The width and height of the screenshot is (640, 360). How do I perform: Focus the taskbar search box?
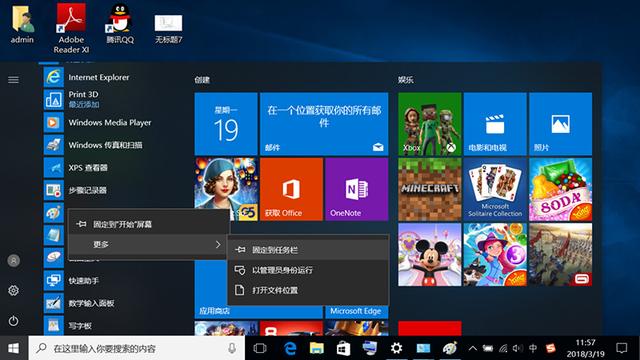tap(137, 348)
